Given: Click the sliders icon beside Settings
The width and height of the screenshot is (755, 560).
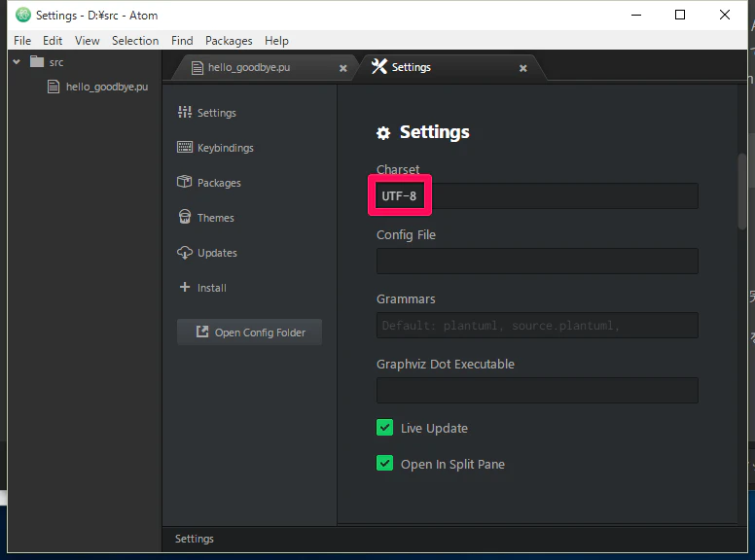Looking at the screenshot, I should 185,112.
